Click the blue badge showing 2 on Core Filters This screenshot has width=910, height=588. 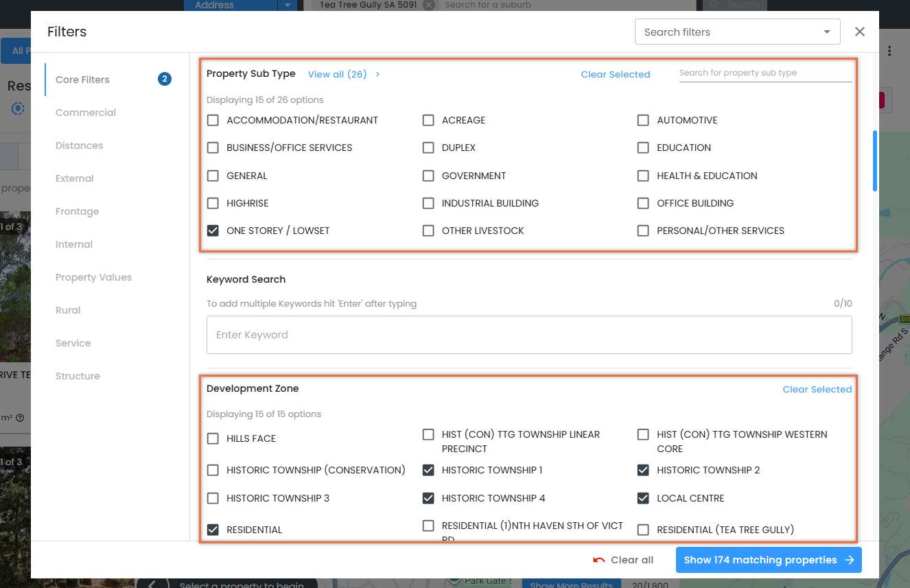pyautogui.click(x=165, y=79)
